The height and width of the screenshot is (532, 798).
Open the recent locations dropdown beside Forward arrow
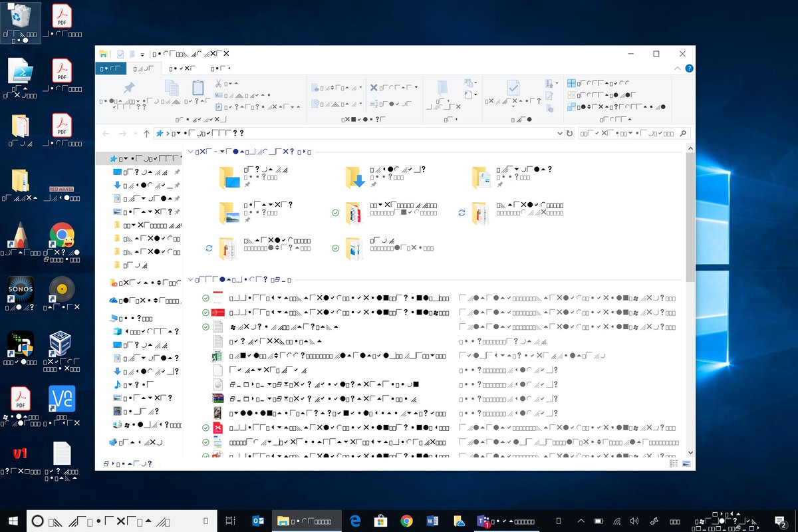point(135,134)
